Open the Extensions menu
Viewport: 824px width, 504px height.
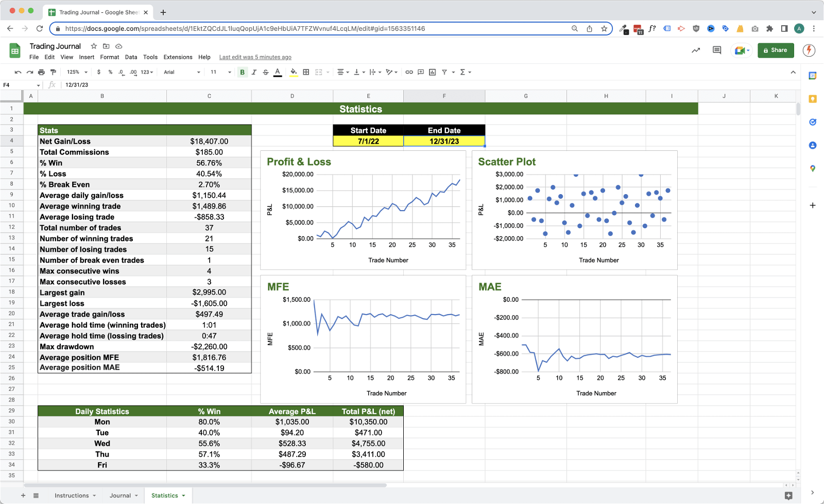[178, 57]
